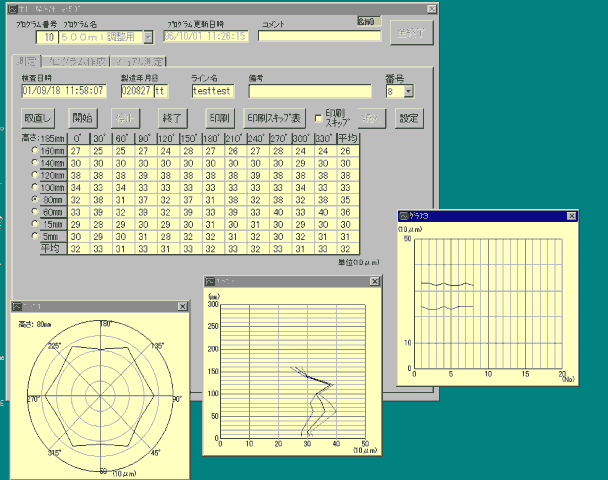This screenshot has width=608, height=480.
Task: Click the 180° column header
Action: 212,138
